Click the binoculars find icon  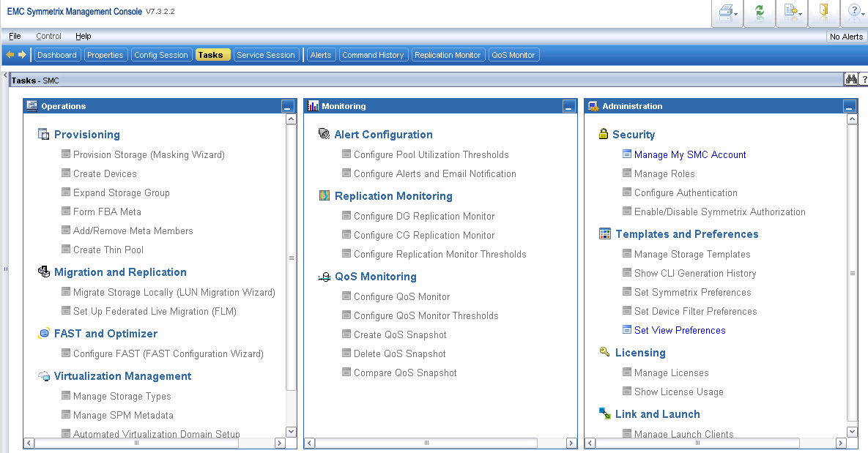[x=851, y=80]
